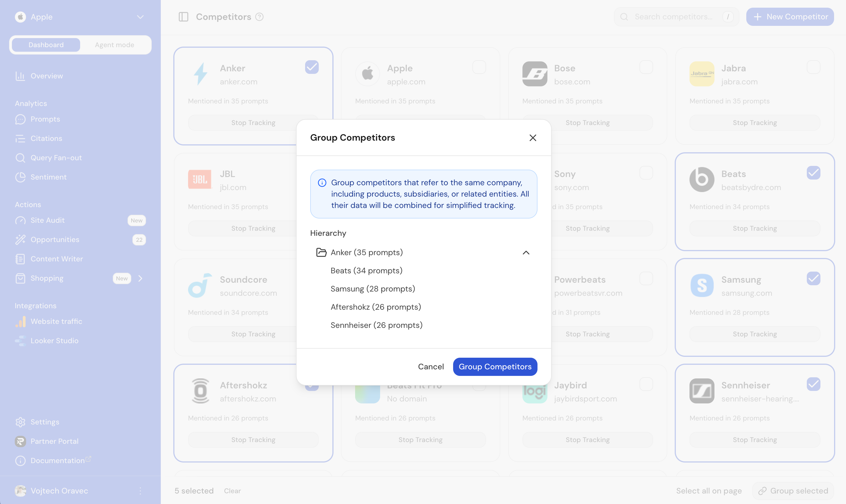
Task: Check the Powerbeats competitor checkbox
Action: coord(646,278)
